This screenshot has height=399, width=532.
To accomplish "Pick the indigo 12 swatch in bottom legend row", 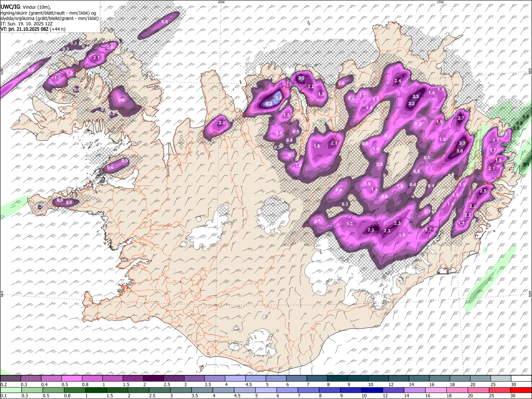I will [x=394, y=390].
